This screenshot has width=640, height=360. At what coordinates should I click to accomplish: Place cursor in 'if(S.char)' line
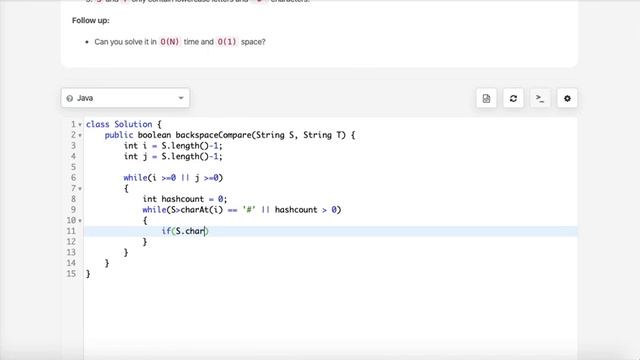click(185, 231)
